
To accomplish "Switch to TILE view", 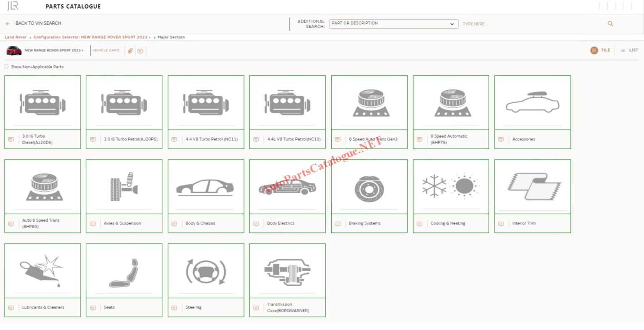I will [x=602, y=50].
